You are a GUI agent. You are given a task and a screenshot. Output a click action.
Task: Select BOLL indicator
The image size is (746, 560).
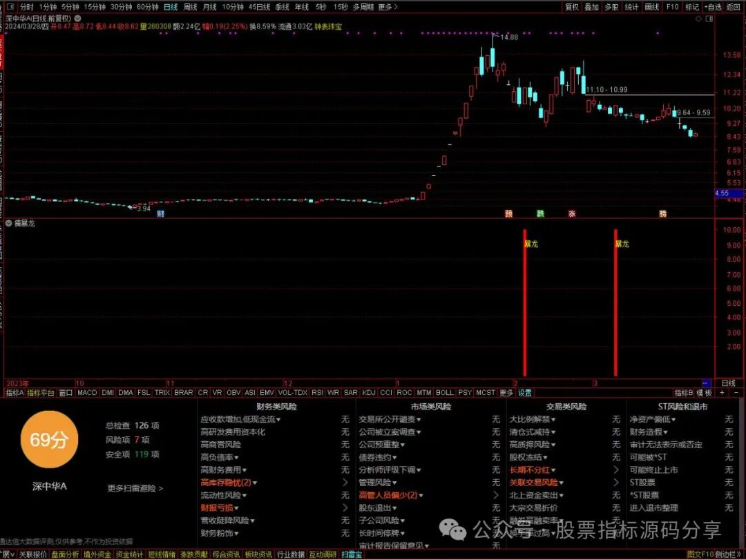(444, 392)
